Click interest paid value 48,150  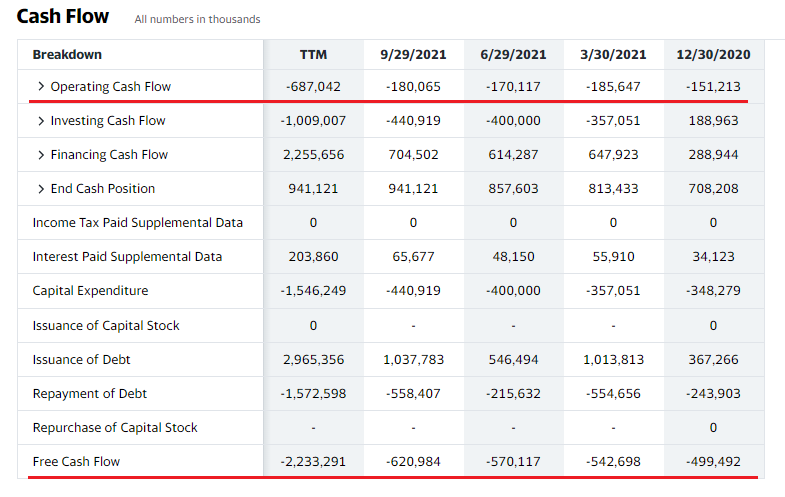(x=513, y=257)
